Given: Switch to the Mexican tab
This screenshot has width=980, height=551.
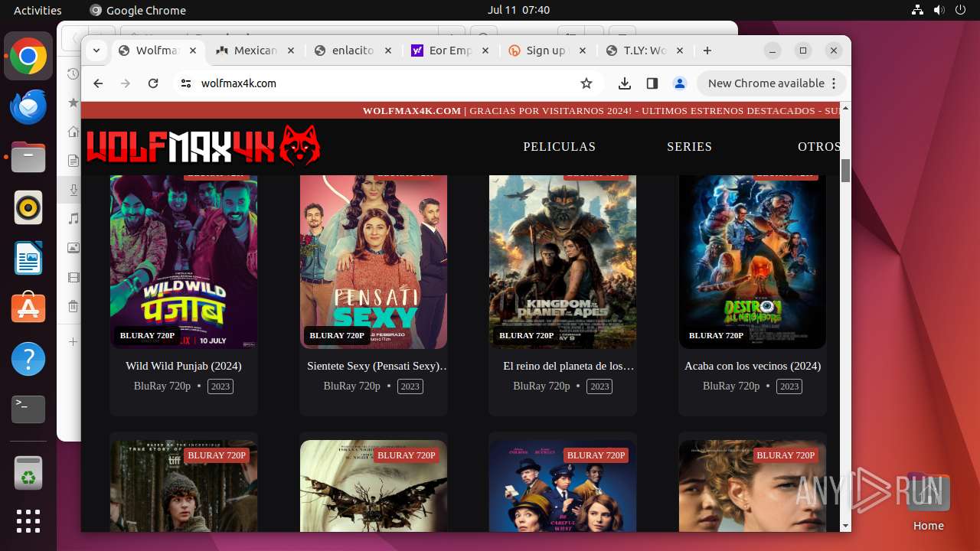Looking at the screenshot, I should 255,51.
